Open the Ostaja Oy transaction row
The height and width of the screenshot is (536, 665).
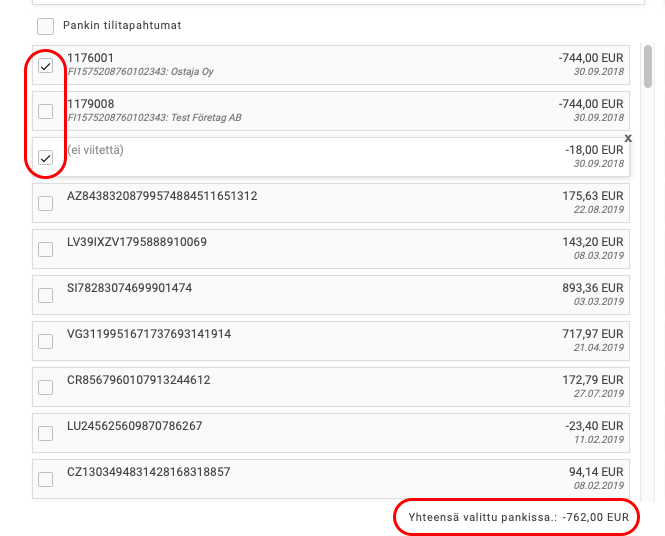(x=300, y=65)
